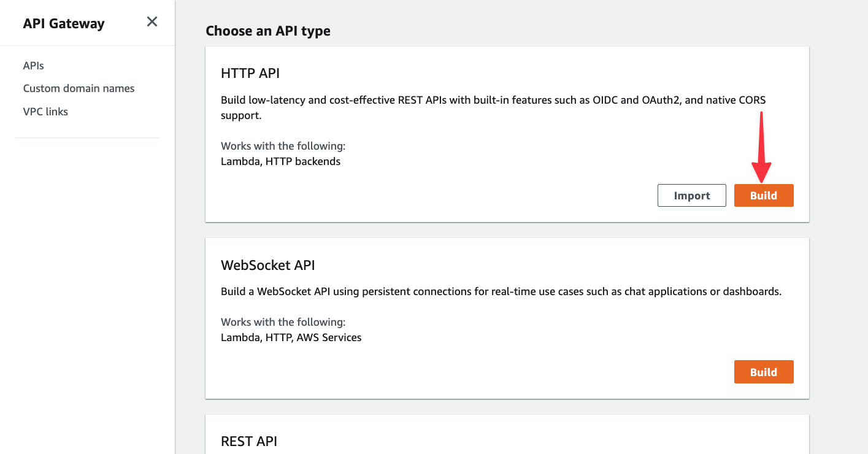868x454 pixels.
Task: Select text 'Lambda, HTTP, AWS Services'
Action: pyautogui.click(x=291, y=337)
